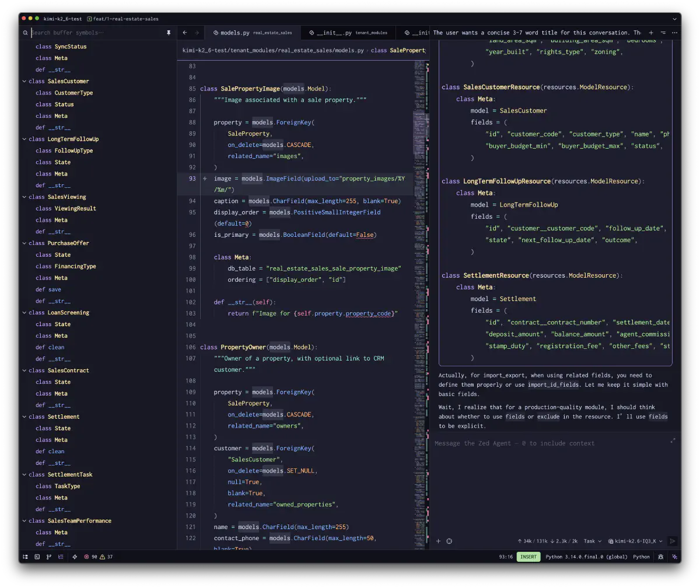The image size is (700, 588).
Task: Open the Task profile dropdown
Action: [x=592, y=541]
